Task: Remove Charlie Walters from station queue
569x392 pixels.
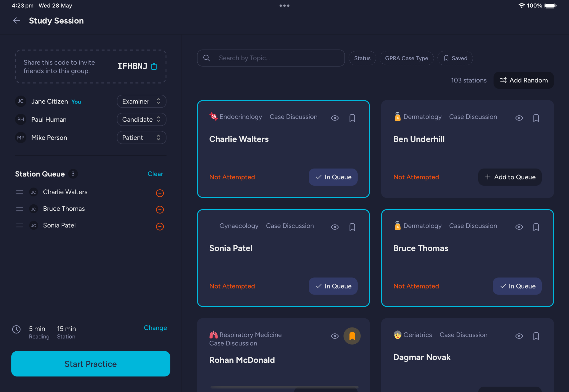Action: [x=160, y=193]
